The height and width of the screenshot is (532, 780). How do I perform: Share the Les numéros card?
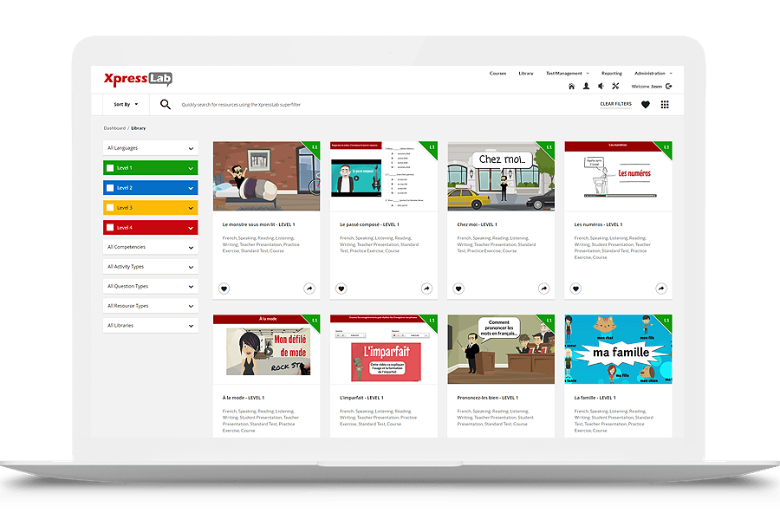point(661,289)
